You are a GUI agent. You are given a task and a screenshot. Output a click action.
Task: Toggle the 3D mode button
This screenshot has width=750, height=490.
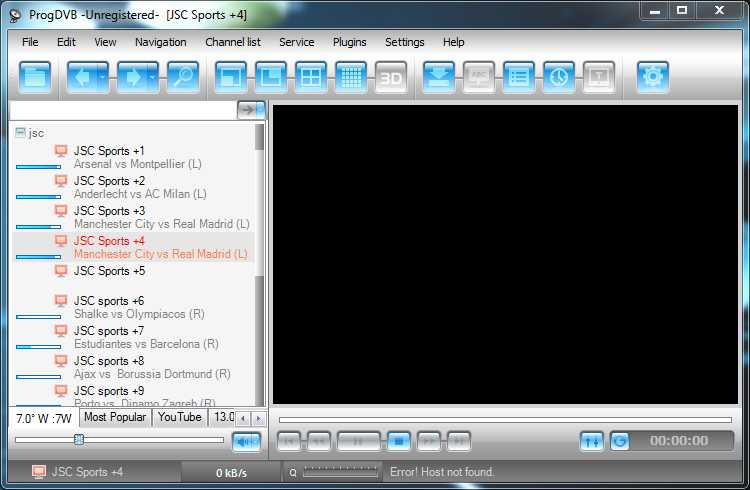point(391,77)
